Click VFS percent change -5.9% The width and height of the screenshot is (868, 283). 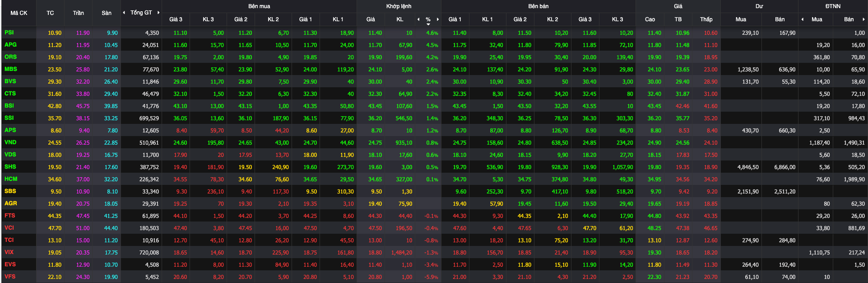(431, 277)
